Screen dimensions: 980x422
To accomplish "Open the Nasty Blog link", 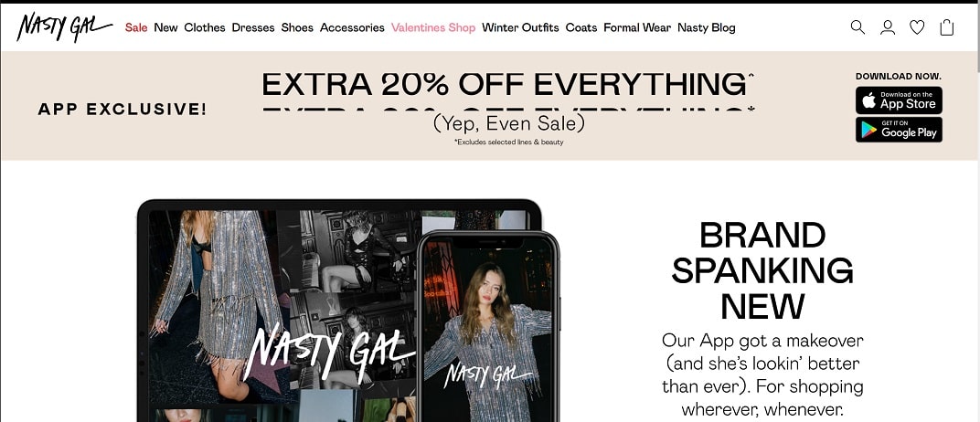I will 707,27.
